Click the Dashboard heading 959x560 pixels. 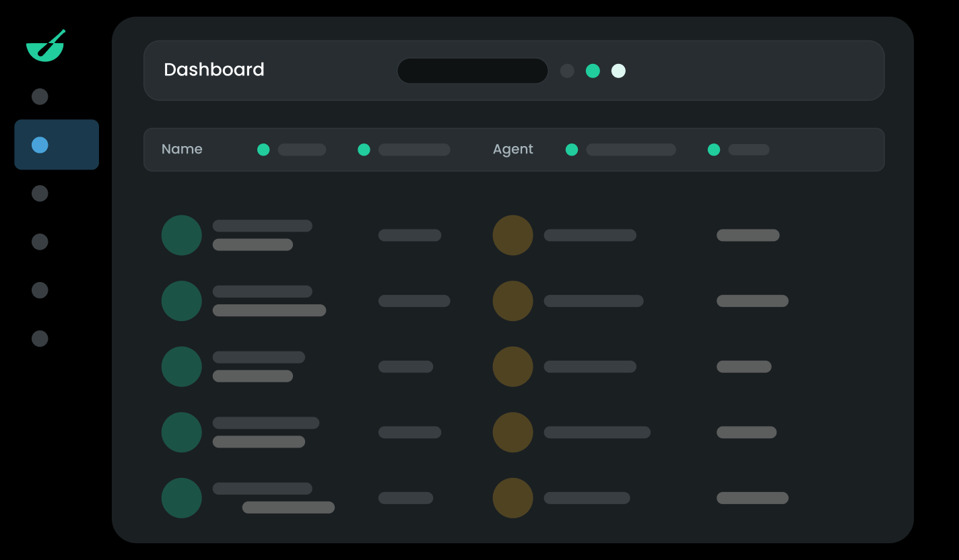tap(214, 70)
